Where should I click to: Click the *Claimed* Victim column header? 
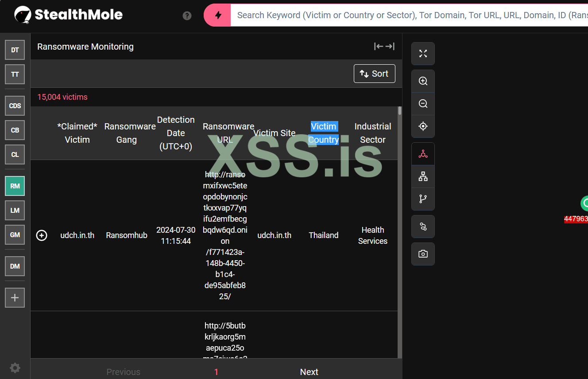coord(77,133)
